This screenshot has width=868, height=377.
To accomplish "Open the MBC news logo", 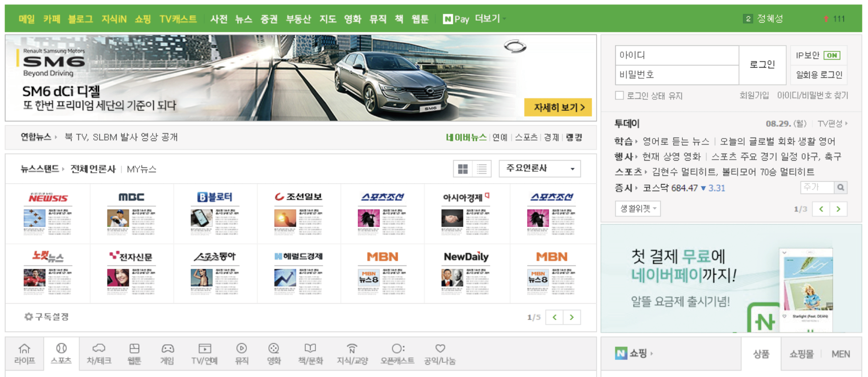I will tap(131, 197).
